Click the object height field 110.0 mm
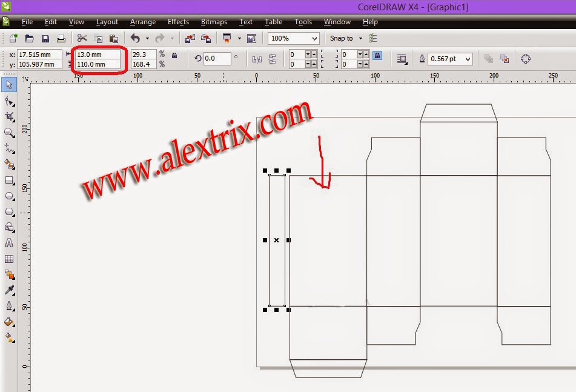This screenshot has height=392, width=576. coord(98,64)
